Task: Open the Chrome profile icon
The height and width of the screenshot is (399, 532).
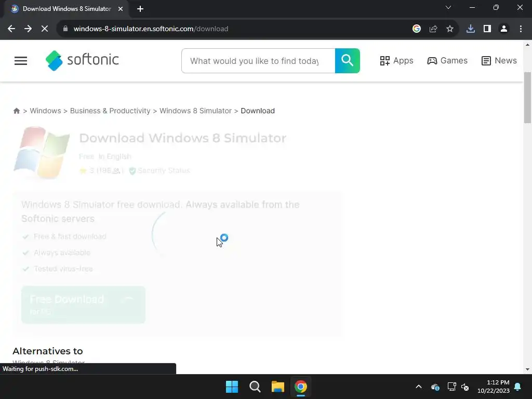Action: [x=504, y=29]
